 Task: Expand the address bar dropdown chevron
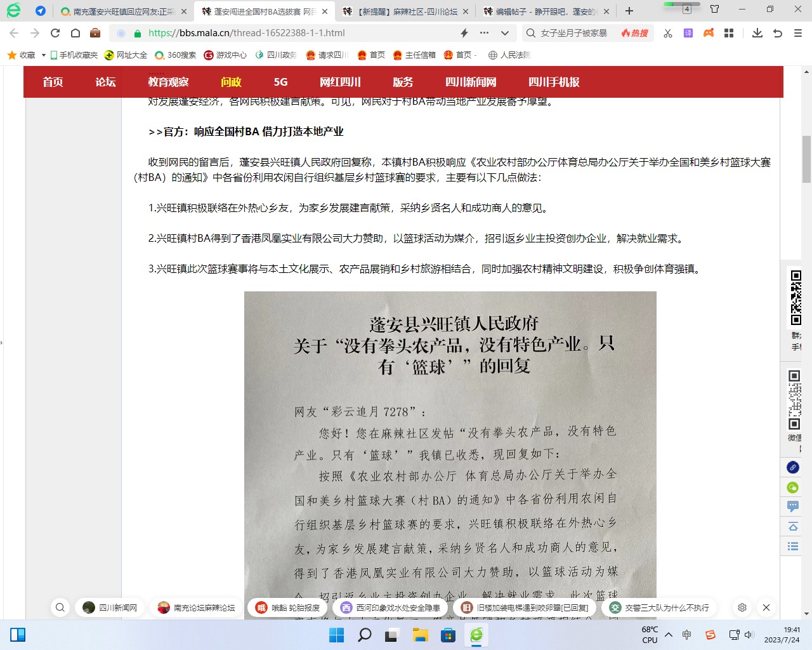tap(505, 33)
